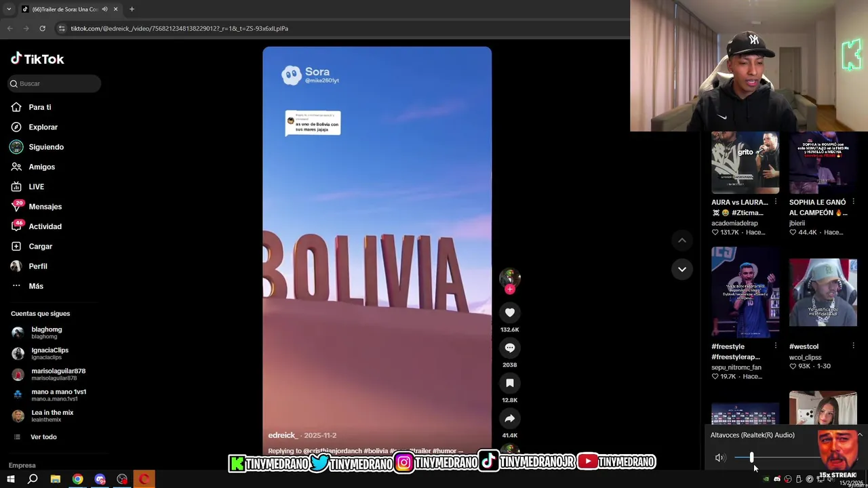
Task: Open options menu on #freestyle card
Action: [776, 346]
